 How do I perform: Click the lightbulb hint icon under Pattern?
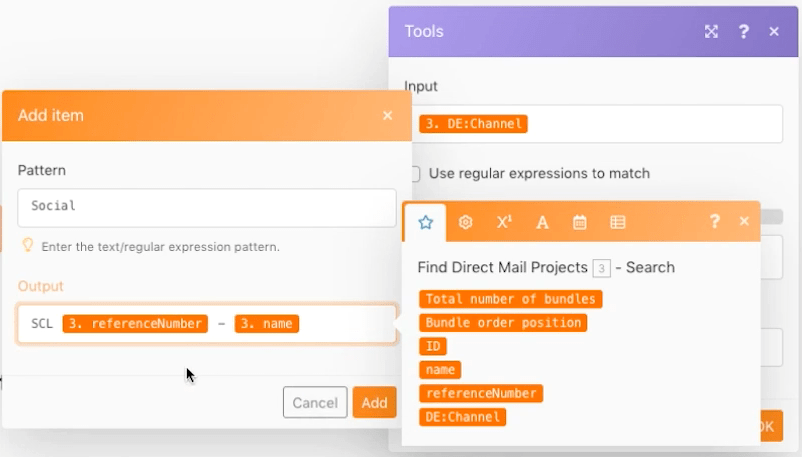coord(28,246)
